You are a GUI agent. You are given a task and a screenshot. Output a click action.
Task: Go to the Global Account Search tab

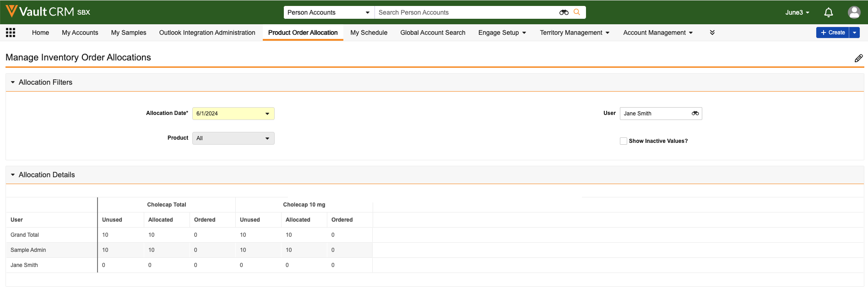point(433,33)
